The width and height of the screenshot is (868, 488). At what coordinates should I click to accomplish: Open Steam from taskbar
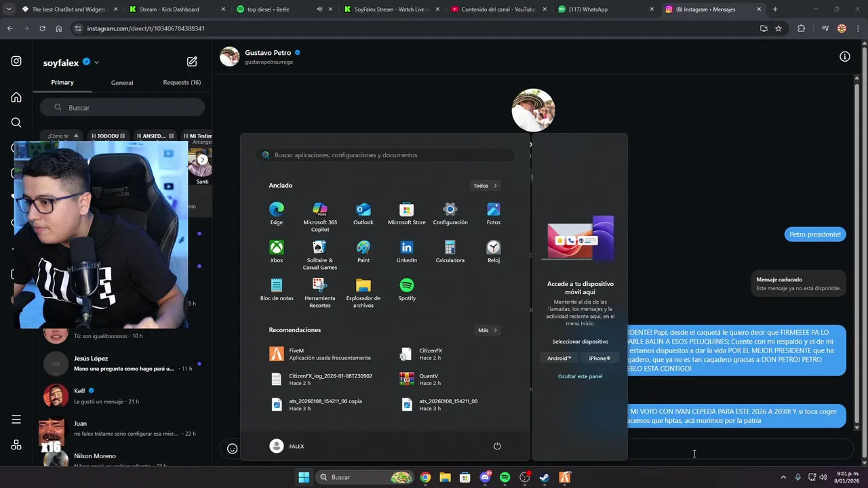pyautogui.click(x=545, y=477)
